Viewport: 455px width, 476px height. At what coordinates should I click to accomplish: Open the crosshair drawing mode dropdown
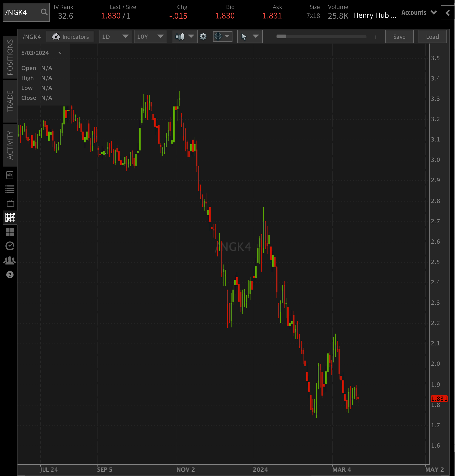tap(222, 37)
